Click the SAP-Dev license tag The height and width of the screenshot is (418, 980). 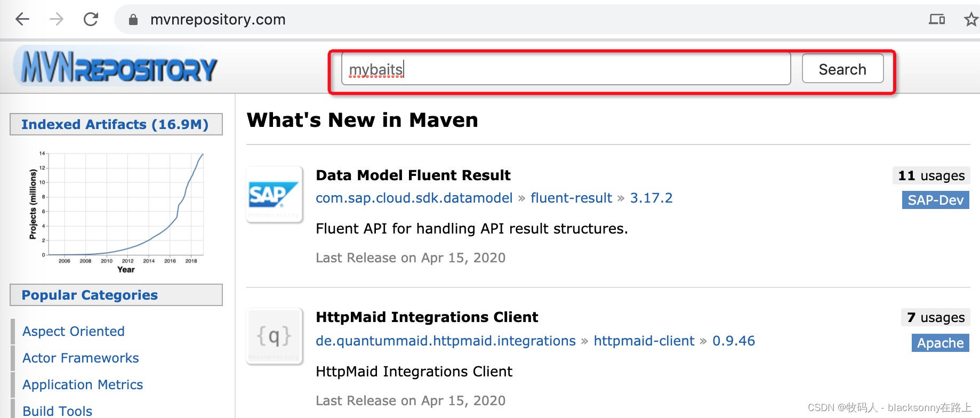(936, 200)
